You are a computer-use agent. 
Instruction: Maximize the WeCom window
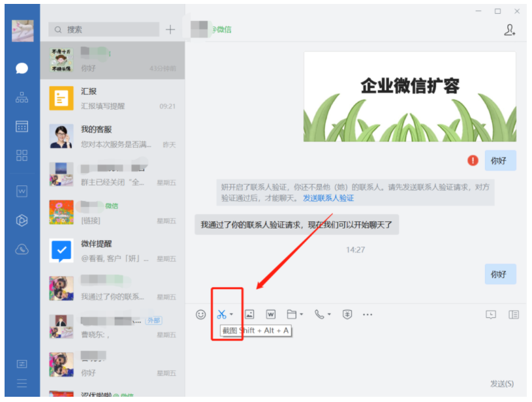tap(497, 11)
